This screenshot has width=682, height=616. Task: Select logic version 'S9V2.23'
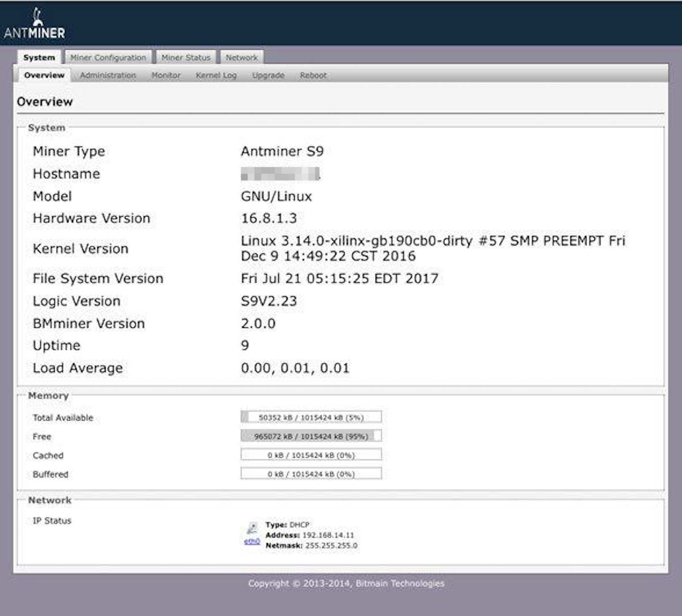[x=269, y=301]
